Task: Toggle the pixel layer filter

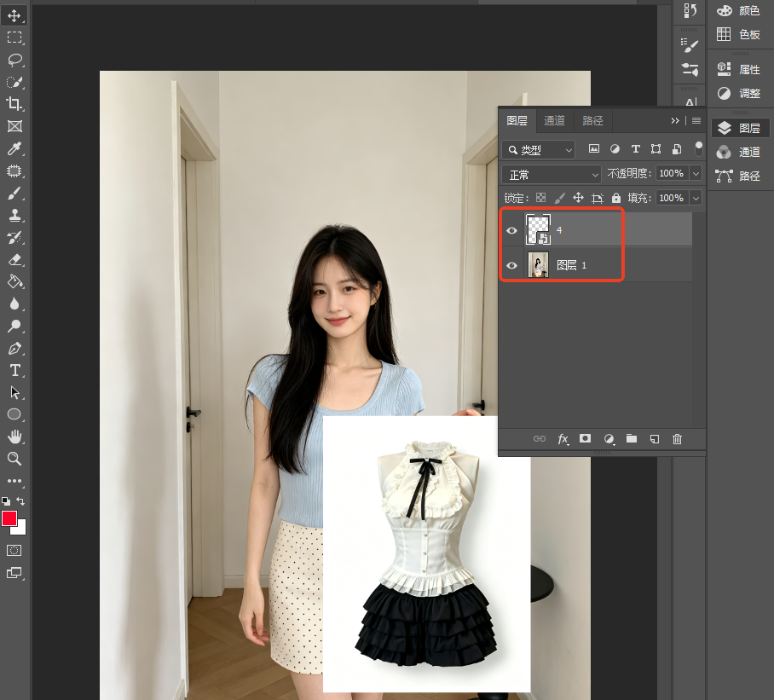Action: tap(594, 148)
